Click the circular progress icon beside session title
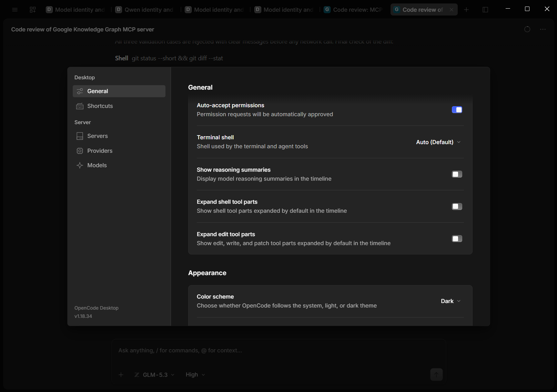This screenshot has height=392, width=557. pyautogui.click(x=527, y=29)
